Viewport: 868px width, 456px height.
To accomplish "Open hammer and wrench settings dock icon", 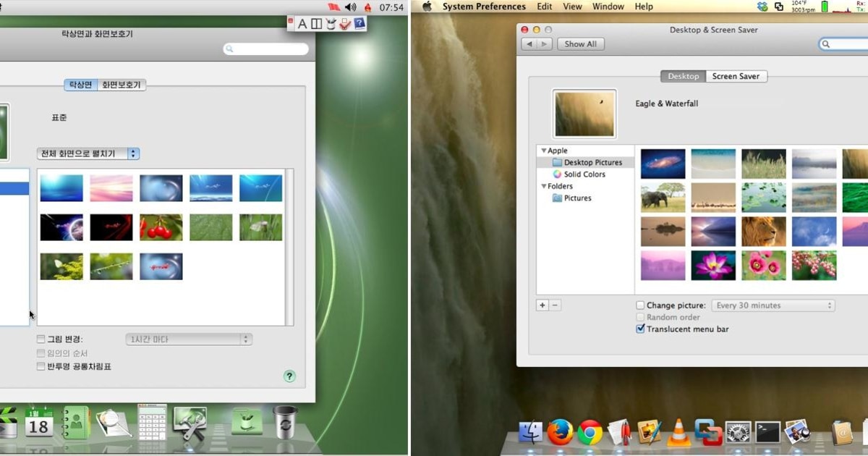I will (x=190, y=423).
